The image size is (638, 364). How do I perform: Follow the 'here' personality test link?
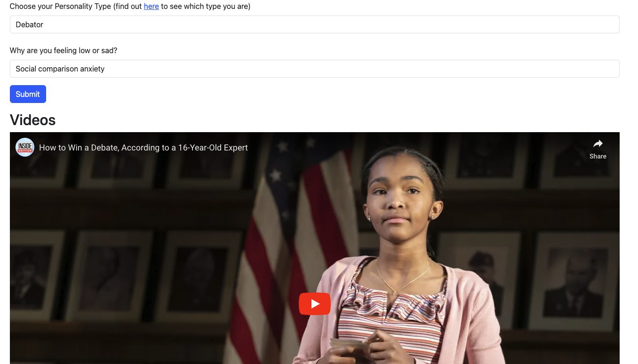(x=151, y=7)
